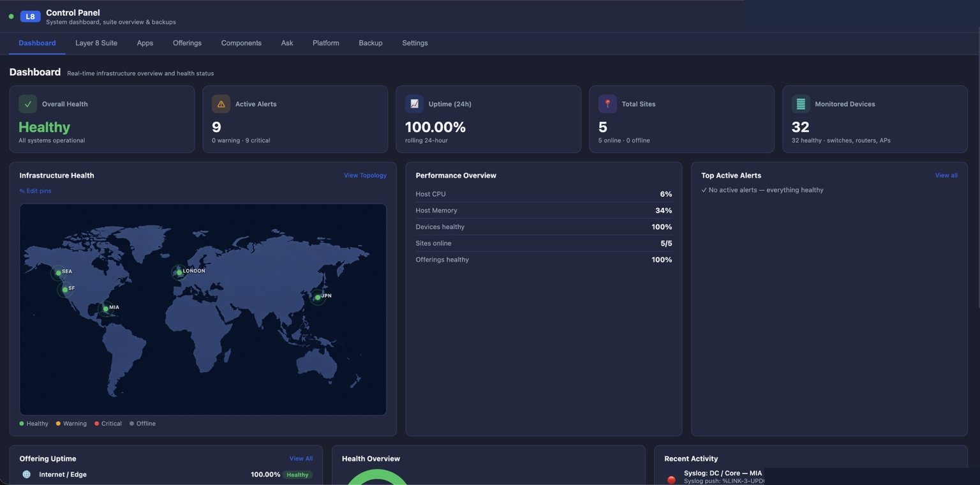The image size is (980, 485).
Task: Go to the Offerings tab
Action: [x=187, y=43]
